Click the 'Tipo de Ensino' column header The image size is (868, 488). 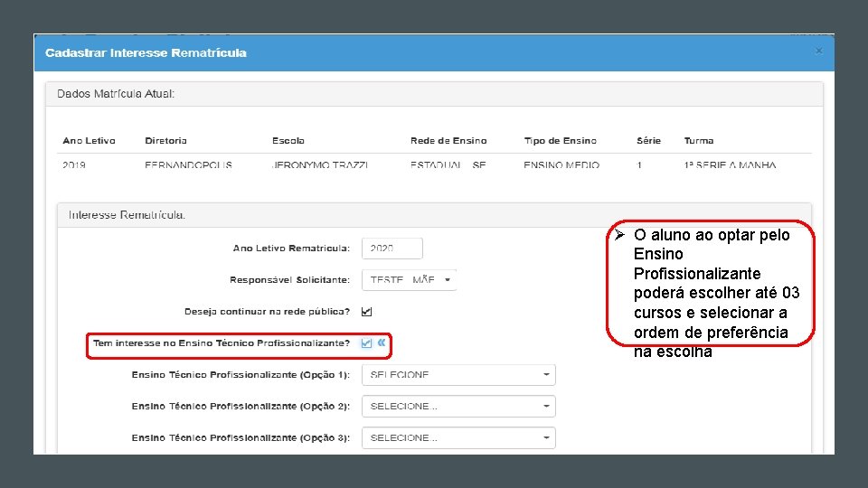coord(561,141)
